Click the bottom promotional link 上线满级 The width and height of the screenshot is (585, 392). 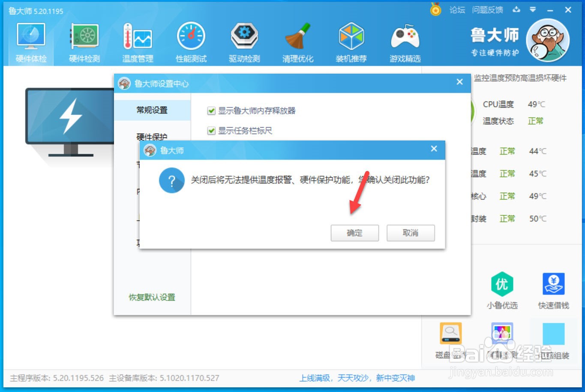(357, 378)
